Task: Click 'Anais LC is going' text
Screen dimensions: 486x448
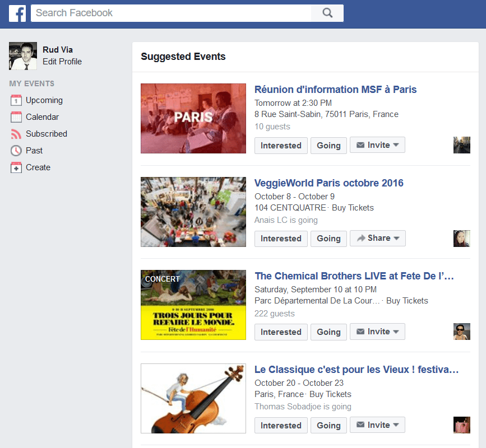Action: 286,220
